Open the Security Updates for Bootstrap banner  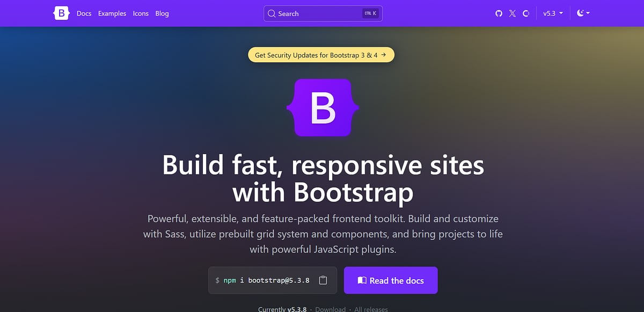click(x=321, y=54)
